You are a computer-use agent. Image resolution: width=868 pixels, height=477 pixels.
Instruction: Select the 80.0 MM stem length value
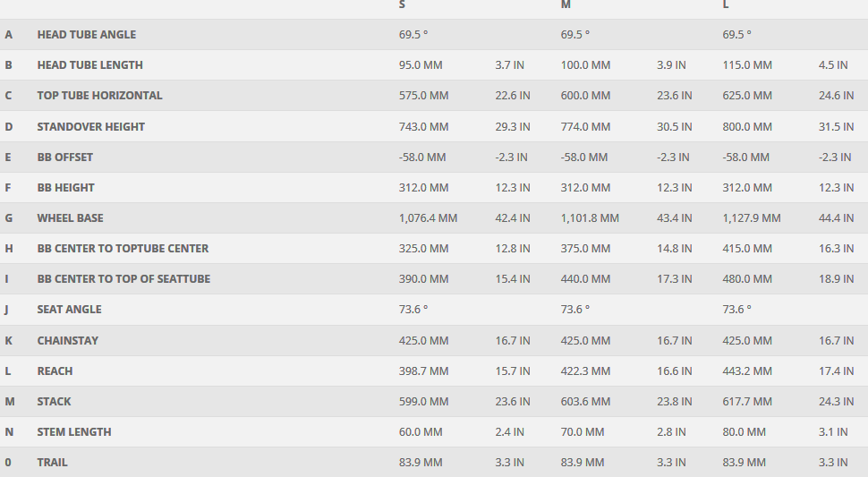pyautogui.click(x=744, y=432)
